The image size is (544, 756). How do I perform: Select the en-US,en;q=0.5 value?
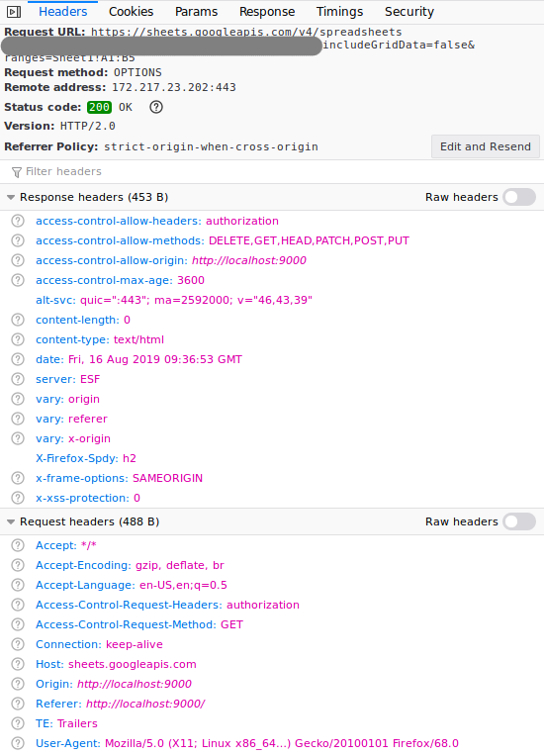(x=183, y=585)
